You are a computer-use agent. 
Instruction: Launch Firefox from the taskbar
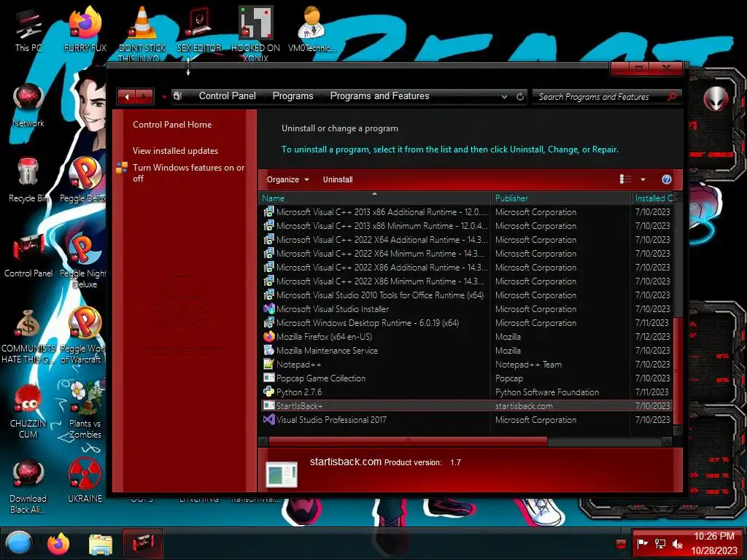click(58, 543)
